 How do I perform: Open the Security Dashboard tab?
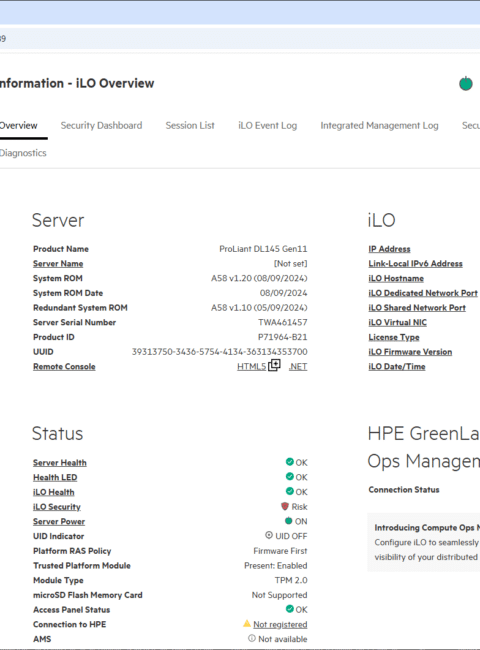102,126
